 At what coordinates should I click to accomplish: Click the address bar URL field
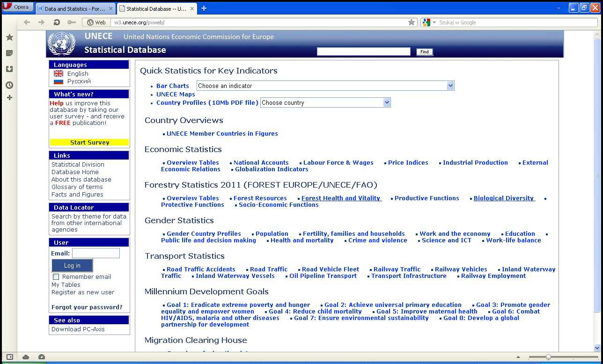[260, 22]
